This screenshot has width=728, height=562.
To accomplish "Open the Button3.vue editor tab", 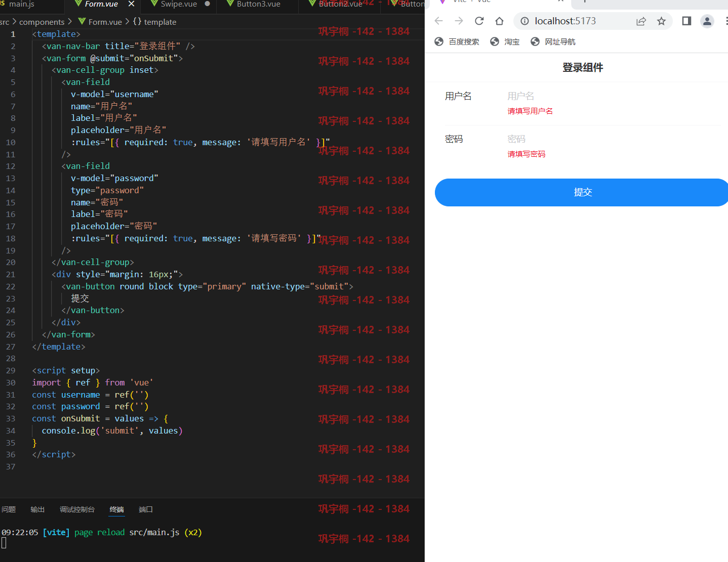I will point(258,4).
